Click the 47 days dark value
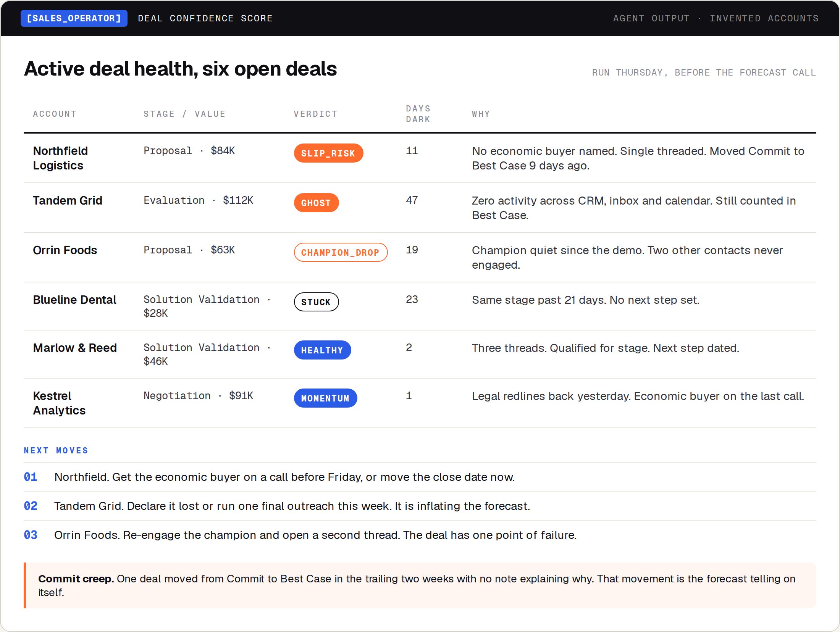This screenshot has width=840, height=632. coord(412,200)
